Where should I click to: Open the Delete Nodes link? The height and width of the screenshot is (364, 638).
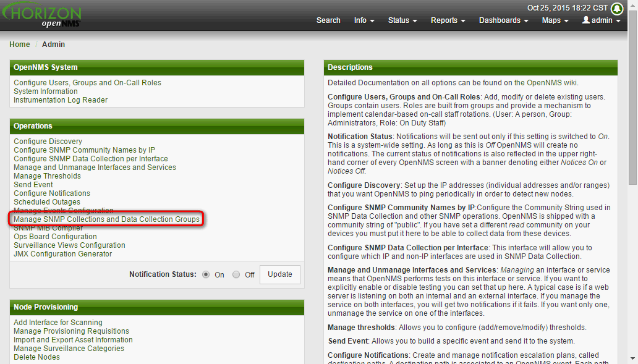pos(36,357)
